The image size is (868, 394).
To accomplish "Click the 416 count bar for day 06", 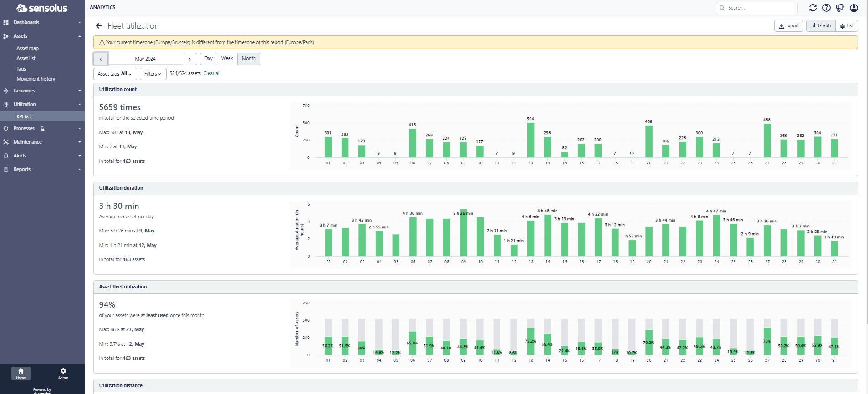I will click(413, 143).
